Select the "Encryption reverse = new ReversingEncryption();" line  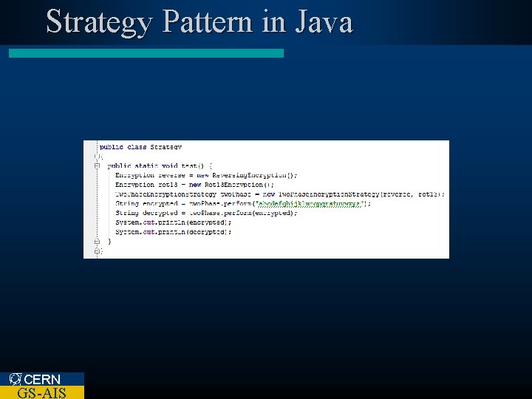(x=206, y=175)
